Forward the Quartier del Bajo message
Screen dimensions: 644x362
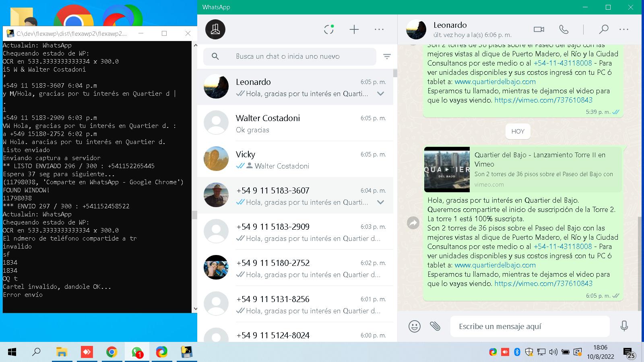[413, 223]
